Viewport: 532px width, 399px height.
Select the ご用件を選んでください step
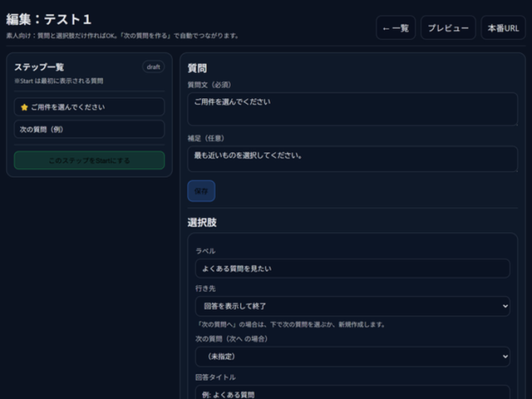point(89,107)
